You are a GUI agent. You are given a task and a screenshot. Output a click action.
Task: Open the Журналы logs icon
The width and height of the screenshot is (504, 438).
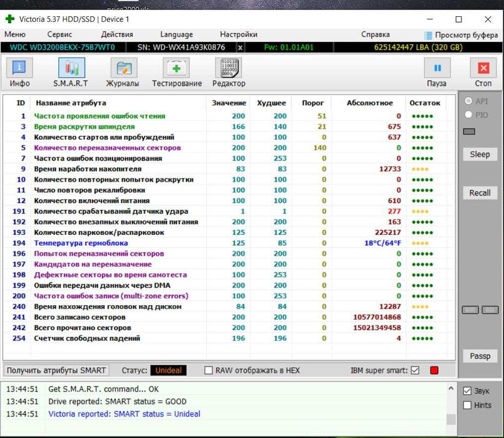click(124, 68)
